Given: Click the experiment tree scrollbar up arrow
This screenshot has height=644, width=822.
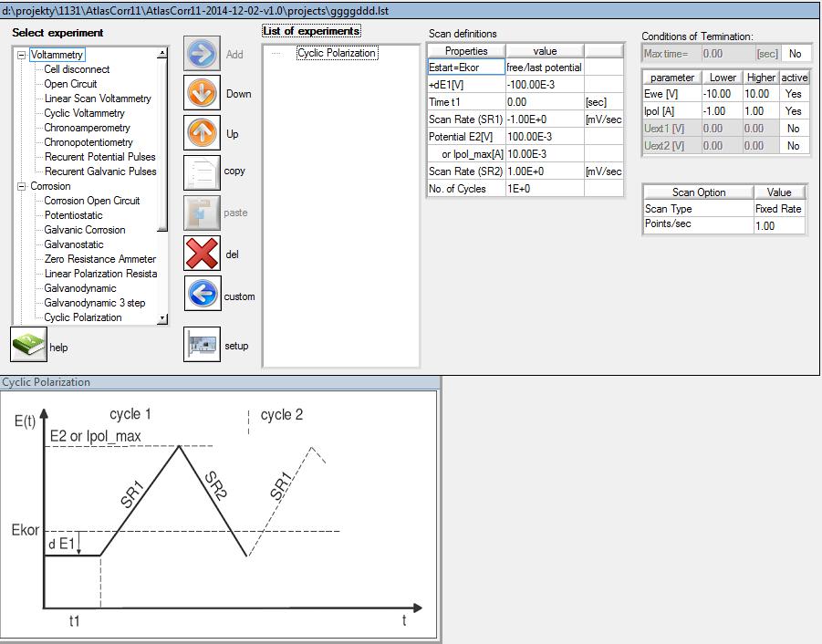Looking at the screenshot, I should [162, 52].
